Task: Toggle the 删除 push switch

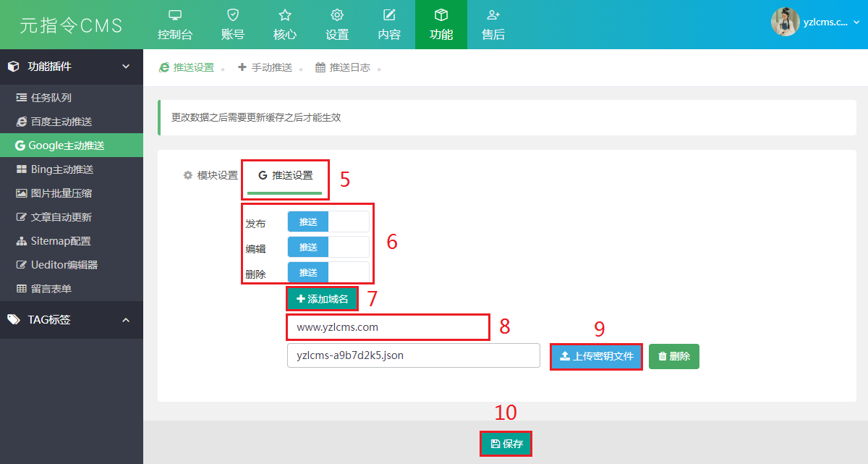Action: coord(328,272)
